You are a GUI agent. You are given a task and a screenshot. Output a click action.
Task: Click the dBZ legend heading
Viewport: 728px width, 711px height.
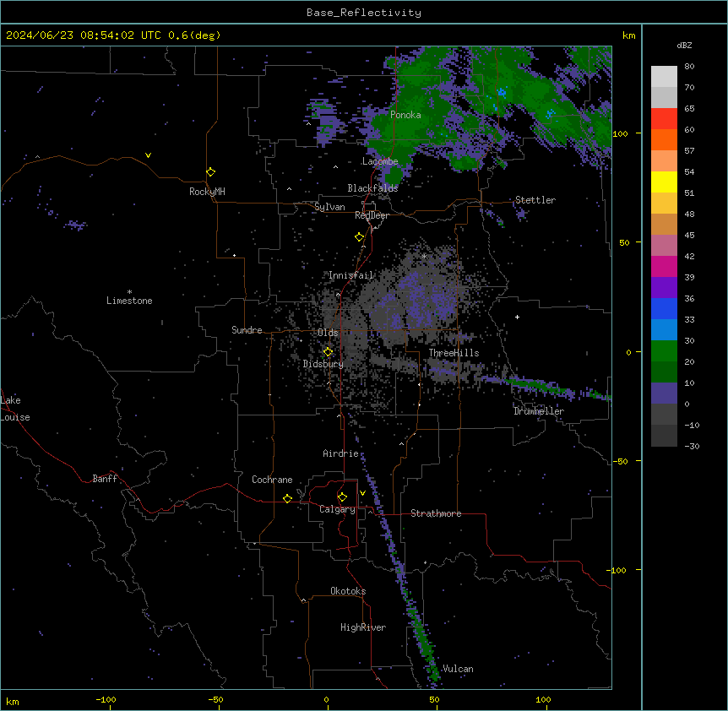click(684, 46)
